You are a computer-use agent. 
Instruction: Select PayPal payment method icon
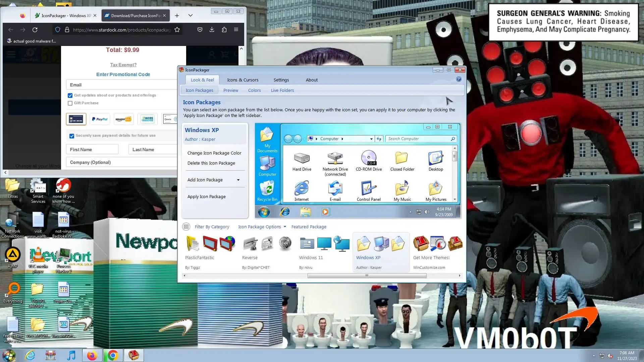tap(100, 119)
